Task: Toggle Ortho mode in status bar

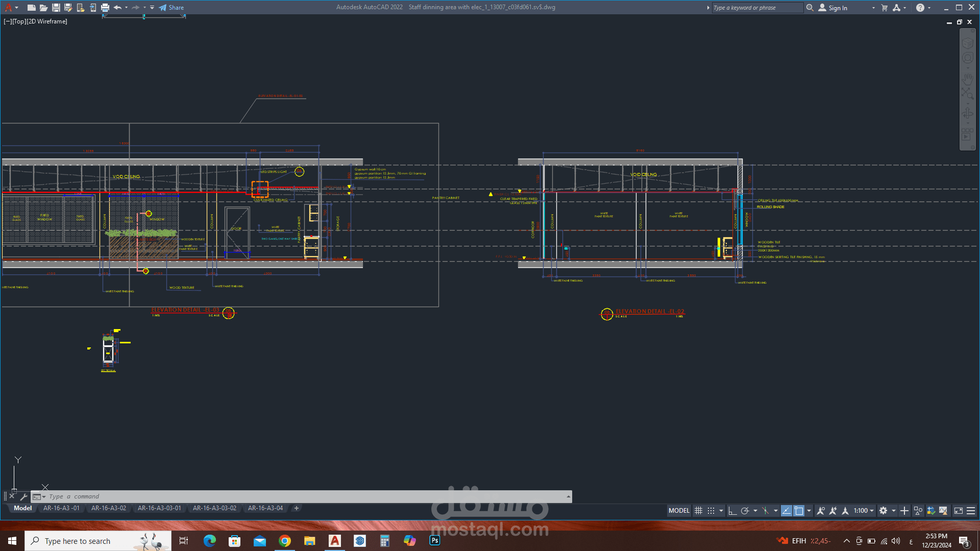Action: tap(732, 511)
